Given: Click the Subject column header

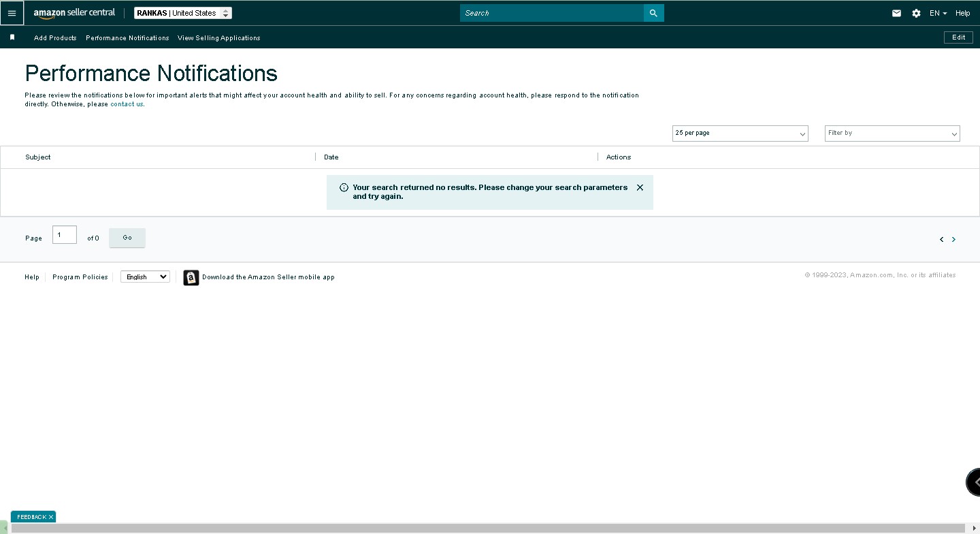Looking at the screenshot, I should (38, 157).
